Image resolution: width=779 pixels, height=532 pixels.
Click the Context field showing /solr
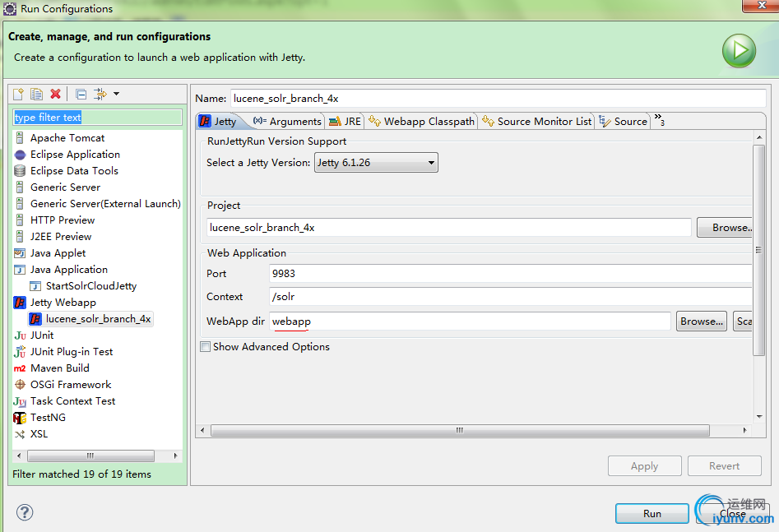[511, 297]
